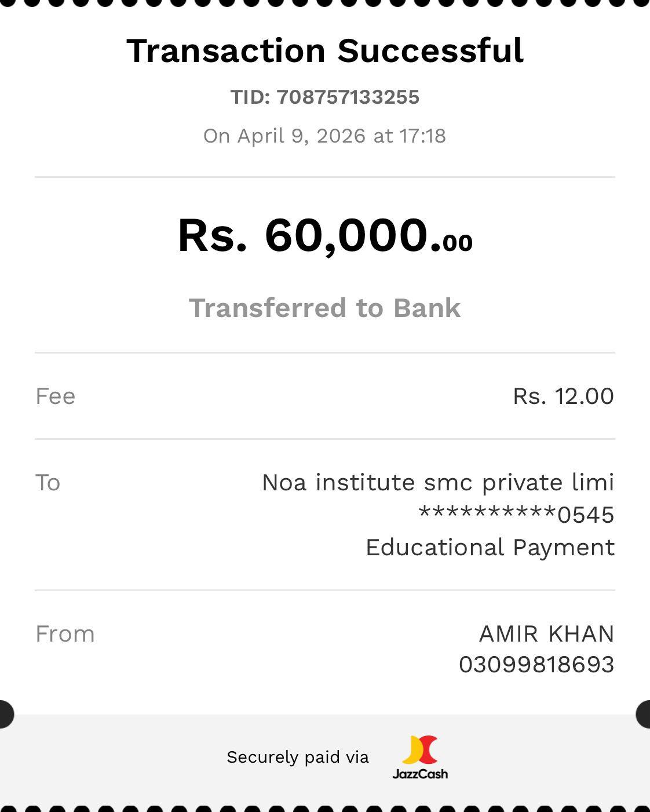Select sender name AMIR KHAN
650x812 pixels.
click(x=546, y=634)
